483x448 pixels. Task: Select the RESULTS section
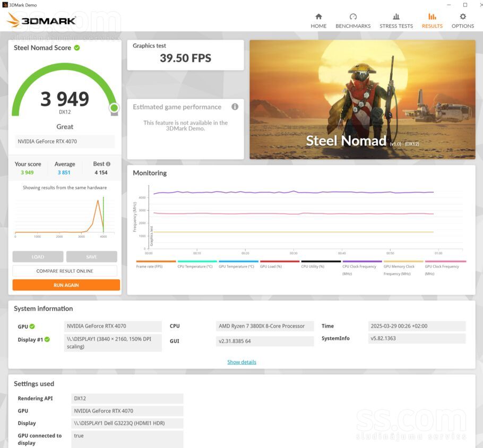pyautogui.click(x=432, y=21)
